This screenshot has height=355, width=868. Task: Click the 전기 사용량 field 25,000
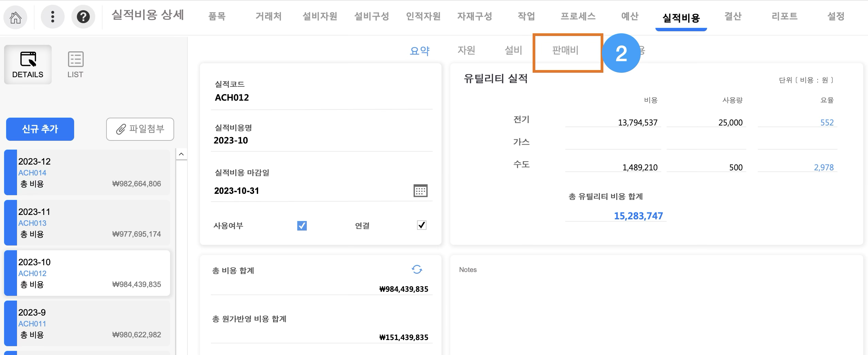[706, 122]
